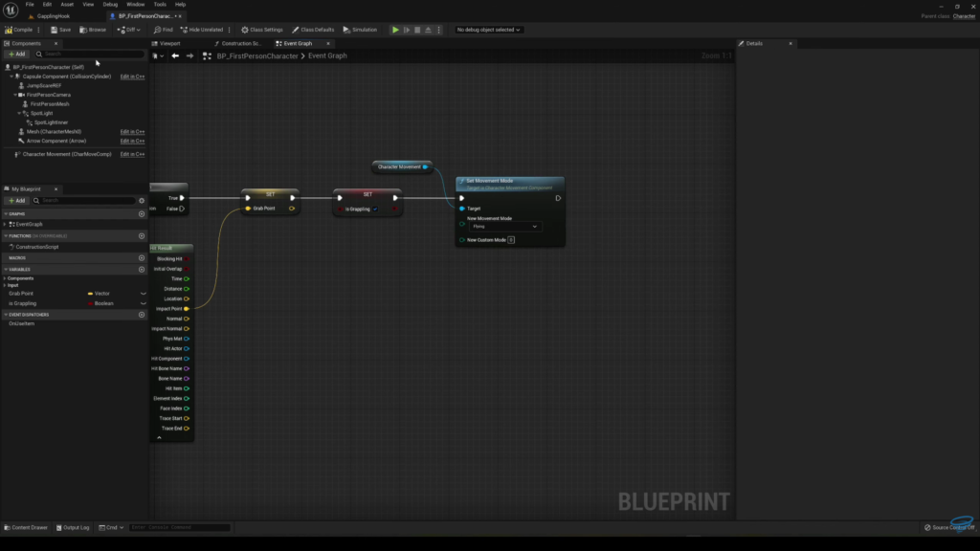Click My Blueprint search field
This screenshot has width=980, height=551.
tap(83, 201)
